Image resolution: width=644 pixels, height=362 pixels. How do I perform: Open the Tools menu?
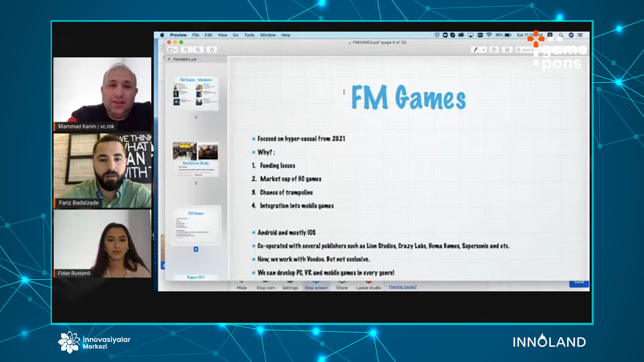point(249,35)
